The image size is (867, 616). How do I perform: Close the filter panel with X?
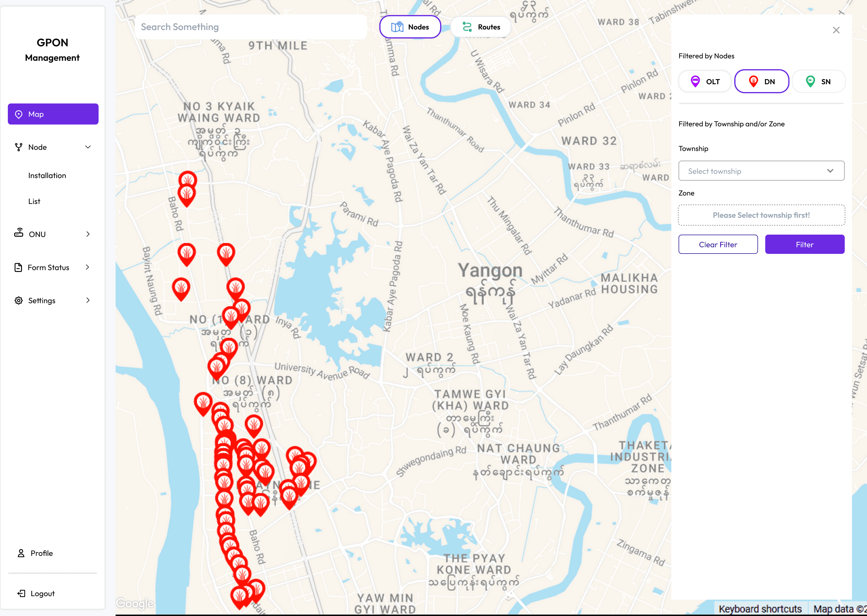(836, 30)
